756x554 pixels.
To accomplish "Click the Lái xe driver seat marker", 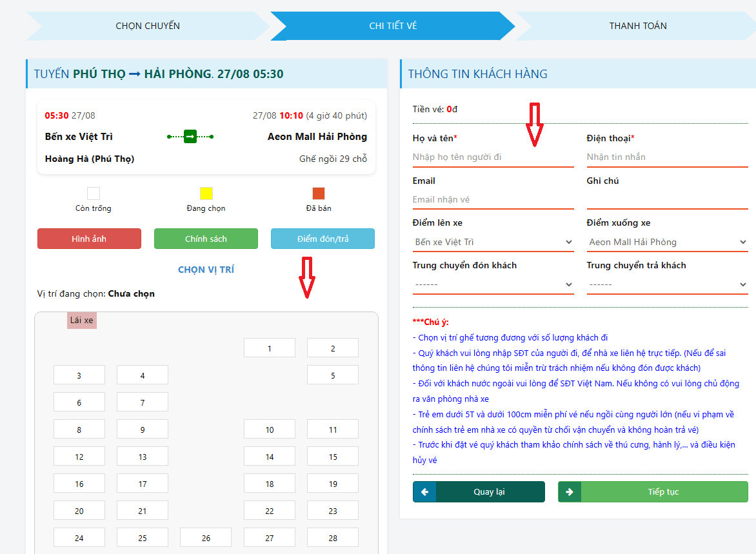I will [x=82, y=321].
